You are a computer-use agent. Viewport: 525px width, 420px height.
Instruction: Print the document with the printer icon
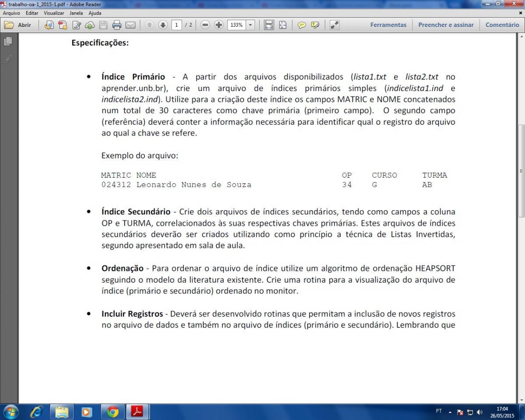tap(117, 25)
